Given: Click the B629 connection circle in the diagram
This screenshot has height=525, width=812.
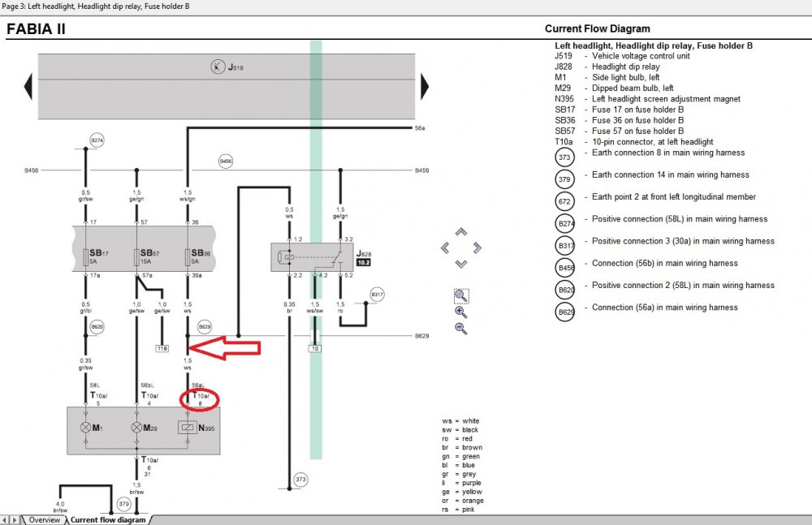Looking at the screenshot, I should 205,327.
